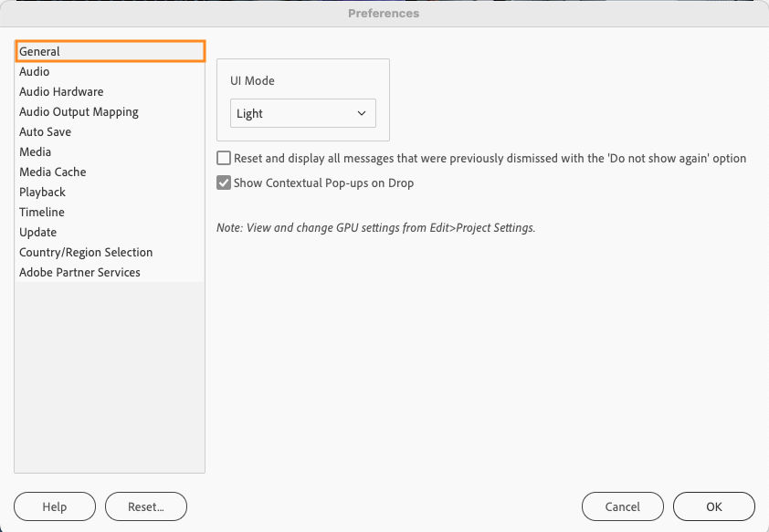Go to the Update category
This screenshot has height=532, width=769.
(37, 232)
